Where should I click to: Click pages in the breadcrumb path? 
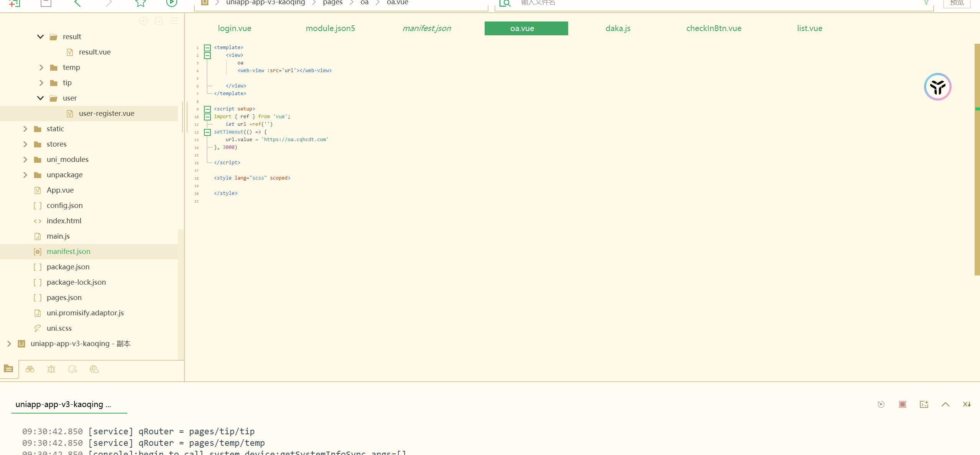tap(332, 3)
